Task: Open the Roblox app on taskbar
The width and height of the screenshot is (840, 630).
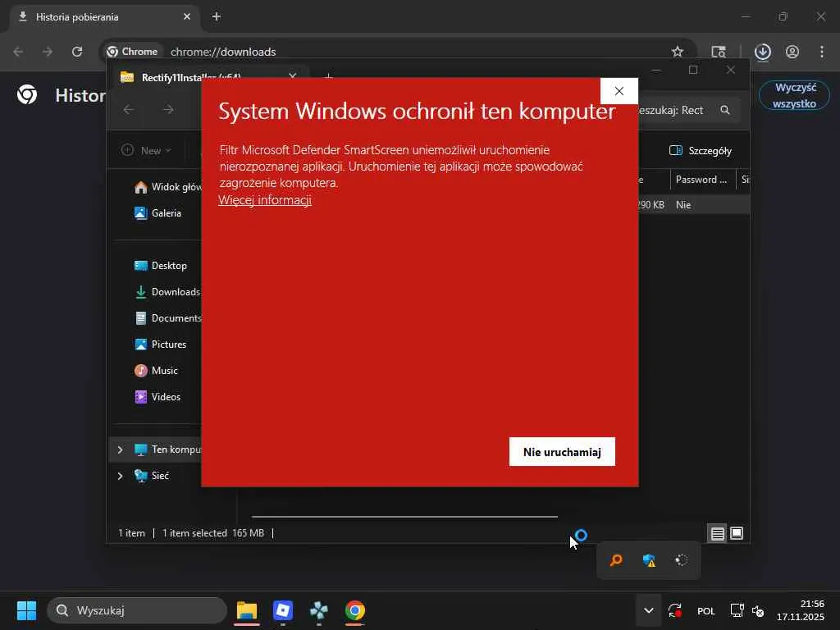Action: coord(283,610)
